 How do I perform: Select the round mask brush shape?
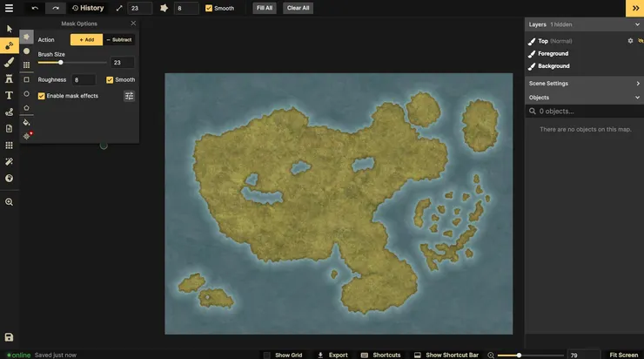point(26,51)
